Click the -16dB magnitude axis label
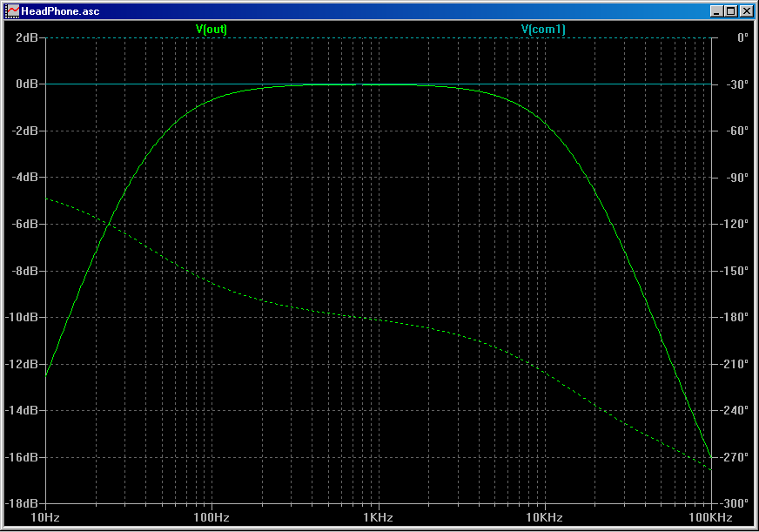 [x=22, y=457]
